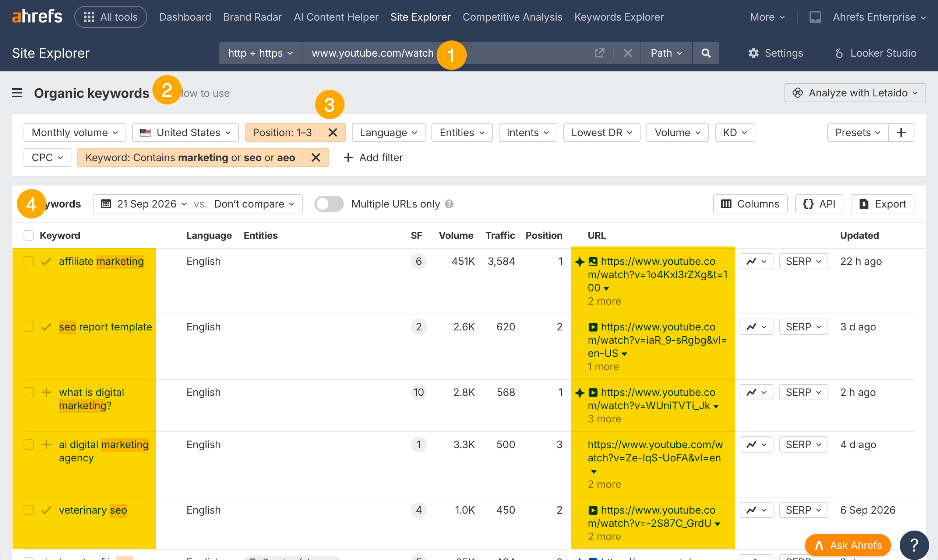The height and width of the screenshot is (560, 938).
Task: Click the checkmark icon beside veterinary seo
Action: (x=46, y=510)
